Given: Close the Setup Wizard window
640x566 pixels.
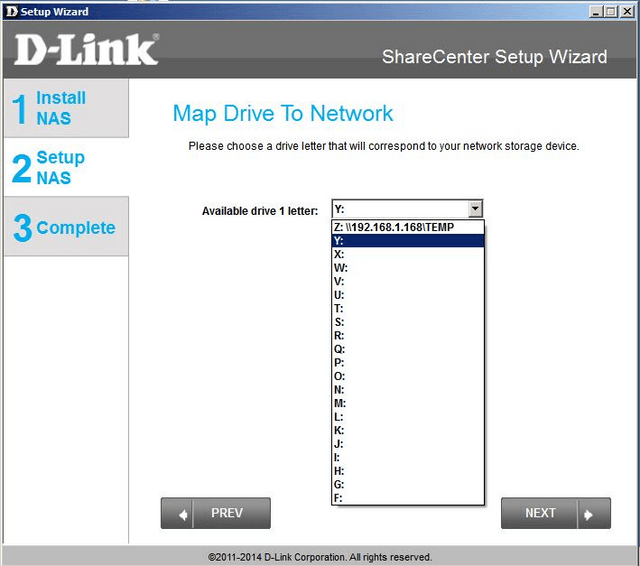Looking at the screenshot, I should (x=627, y=11).
